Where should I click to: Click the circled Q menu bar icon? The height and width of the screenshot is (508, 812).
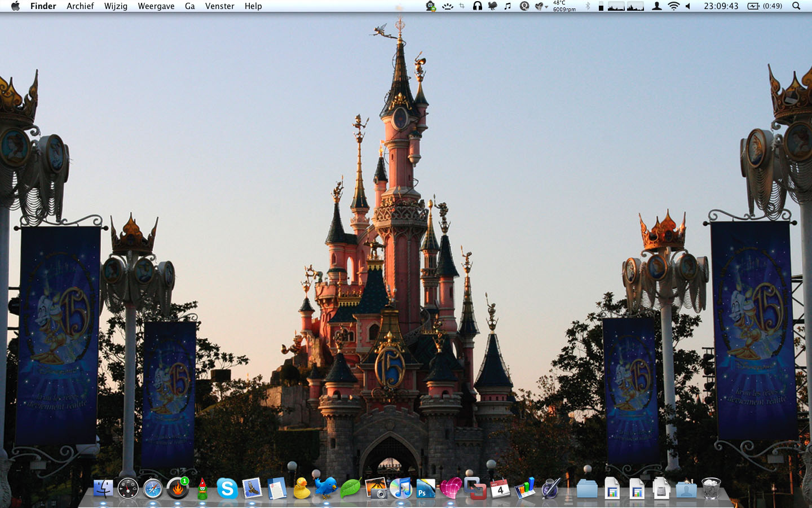(x=524, y=6)
